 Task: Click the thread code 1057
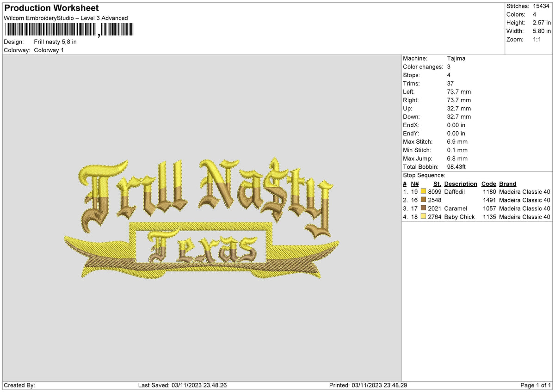coord(489,208)
